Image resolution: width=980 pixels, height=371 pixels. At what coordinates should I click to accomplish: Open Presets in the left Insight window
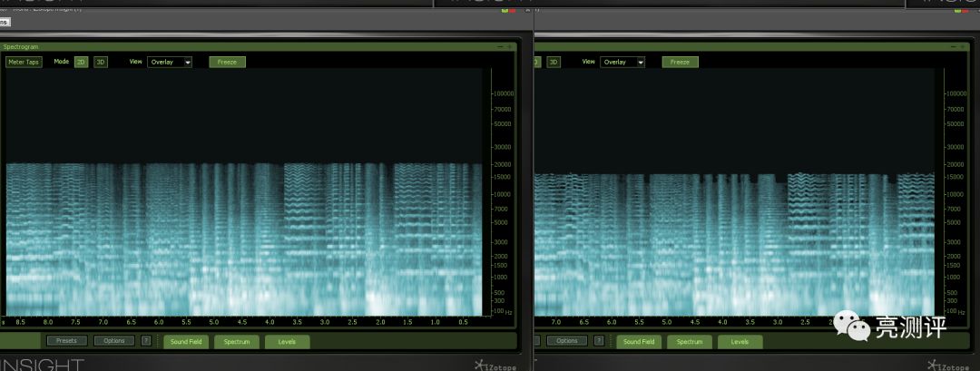67,341
